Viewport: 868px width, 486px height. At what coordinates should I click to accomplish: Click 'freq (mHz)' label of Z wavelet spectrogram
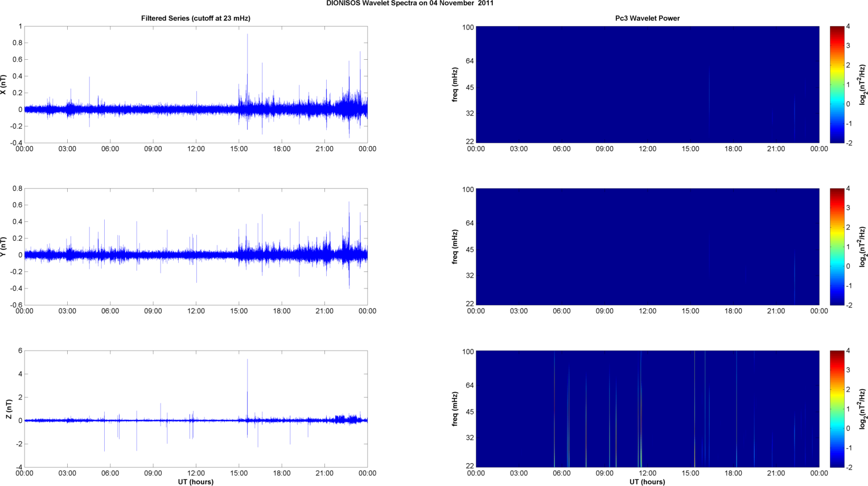455,409
